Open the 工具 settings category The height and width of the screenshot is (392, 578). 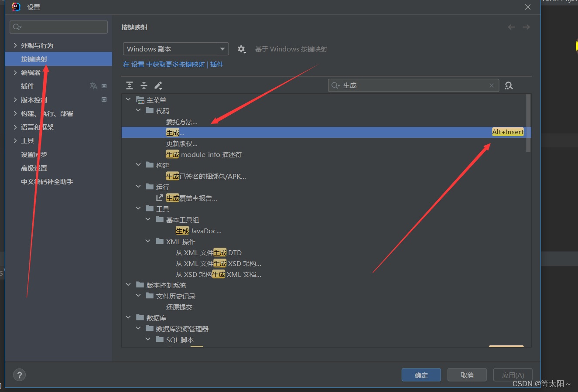pyautogui.click(x=27, y=140)
